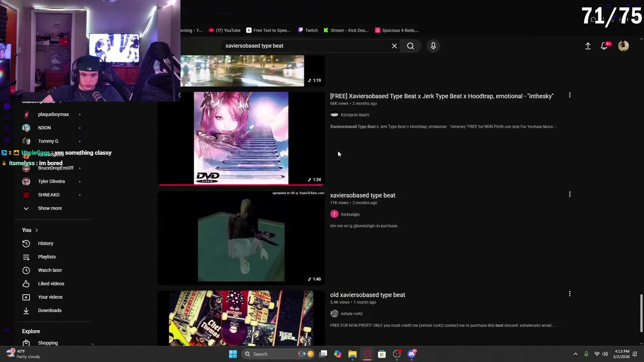Image resolution: width=644 pixels, height=362 pixels.
Task: Open the volume control in system tray
Action: pos(605,354)
